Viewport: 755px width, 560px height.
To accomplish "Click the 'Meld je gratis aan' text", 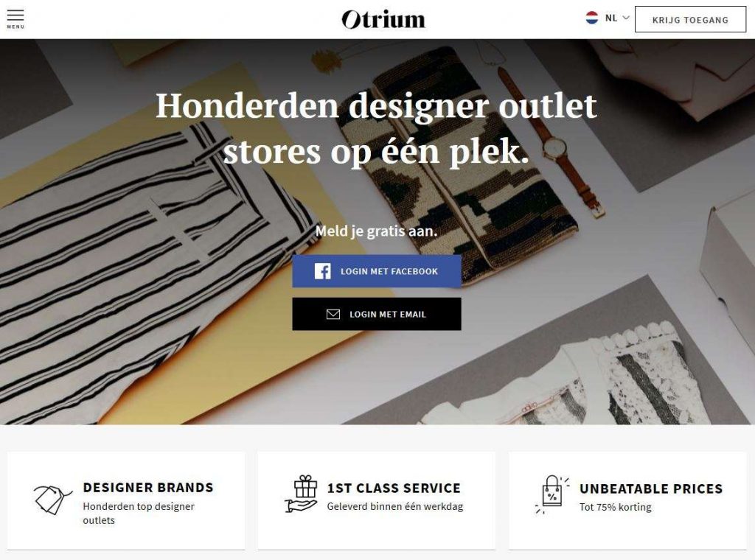I will point(377,231).
